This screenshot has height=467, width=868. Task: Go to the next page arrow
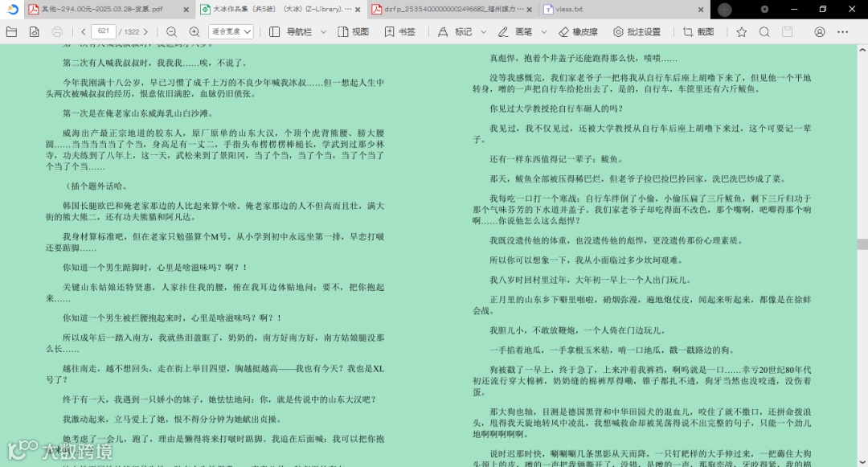[145, 32]
